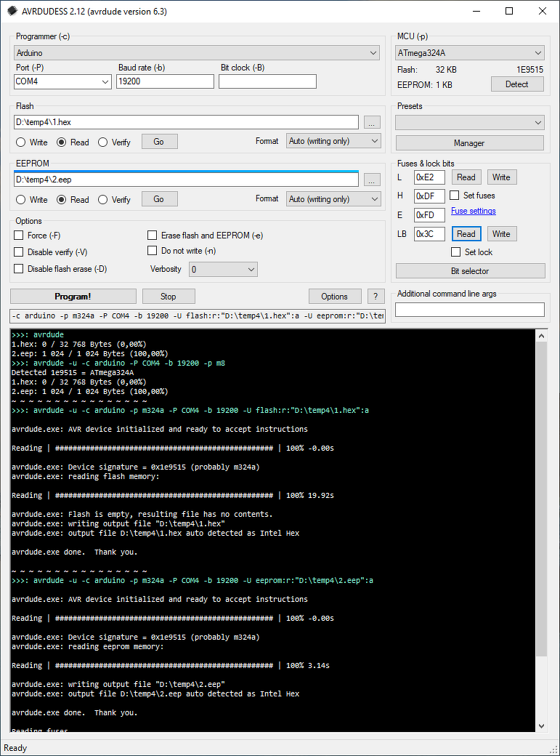Open Presets dropdown
560x756 pixels.
click(470, 122)
